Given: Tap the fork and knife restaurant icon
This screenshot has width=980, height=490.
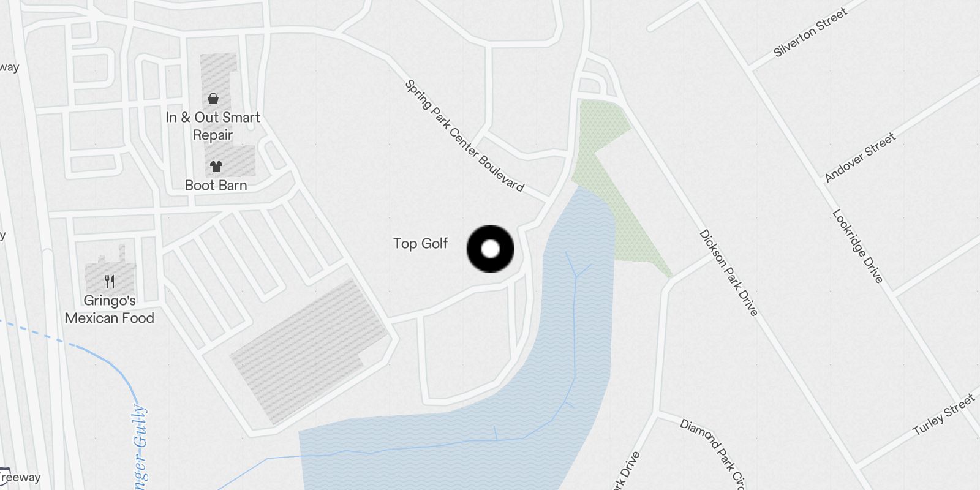Looking at the screenshot, I should tap(110, 282).
